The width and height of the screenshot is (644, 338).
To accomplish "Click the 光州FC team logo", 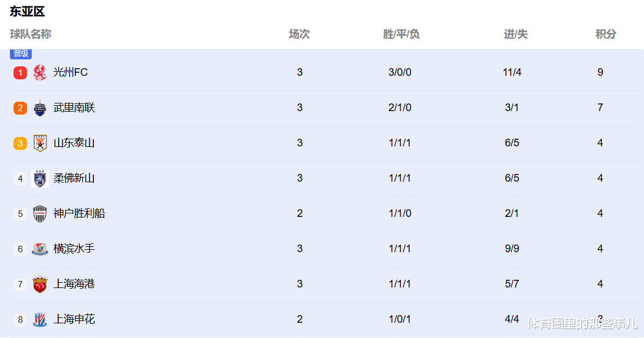I will 40,73.
